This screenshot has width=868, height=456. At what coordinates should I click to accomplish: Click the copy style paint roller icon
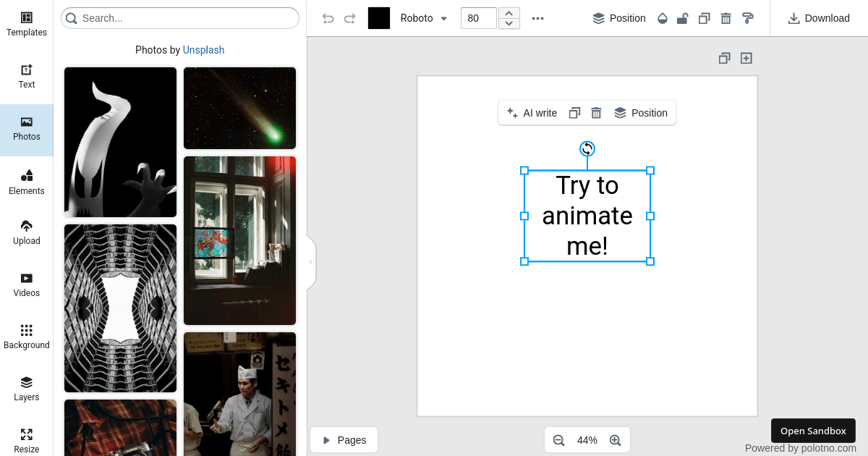pyautogui.click(x=748, y=18)
